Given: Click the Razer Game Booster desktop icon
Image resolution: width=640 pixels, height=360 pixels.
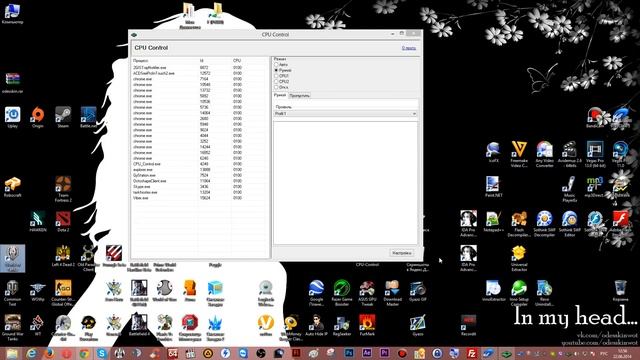Looking at the screenshot, I should 342,293.
